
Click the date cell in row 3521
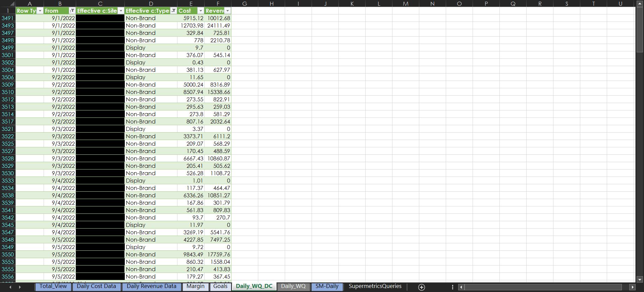tap(60, 129)
